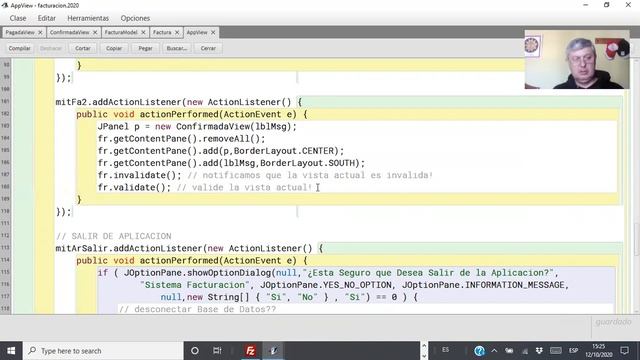Click the mitArSalir.addActionListener line

pyautogui.click(x=189, y=248)
